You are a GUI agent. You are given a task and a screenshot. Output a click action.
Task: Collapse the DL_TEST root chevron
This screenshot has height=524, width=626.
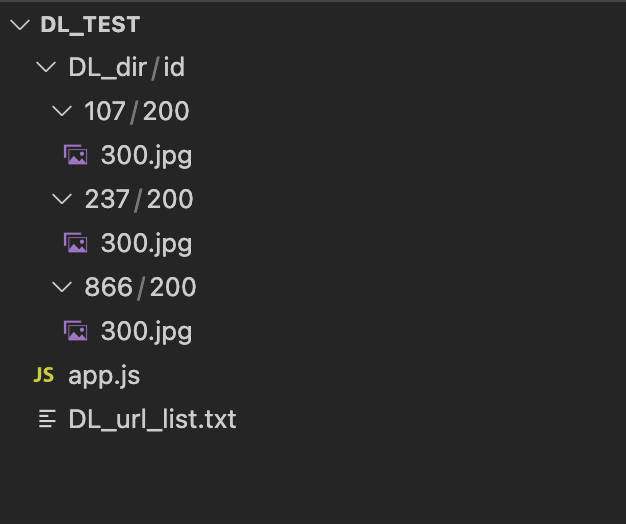(19, 25)
